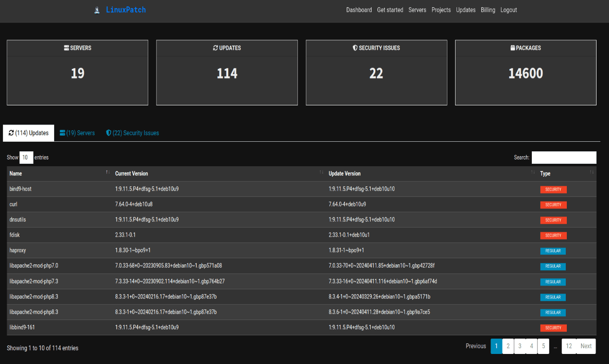Click update version ending gbp9a7ce5
609x364 pixels.
tap(379, 312)
